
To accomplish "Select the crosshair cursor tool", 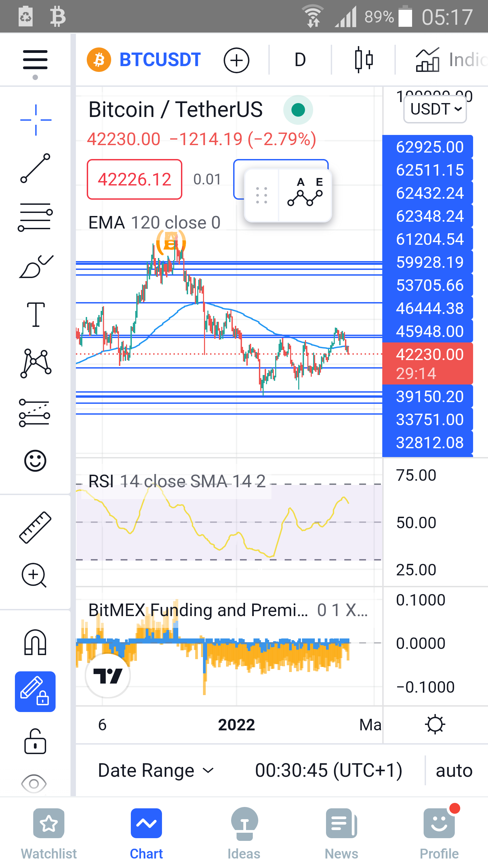I will (x=36, y=120).
